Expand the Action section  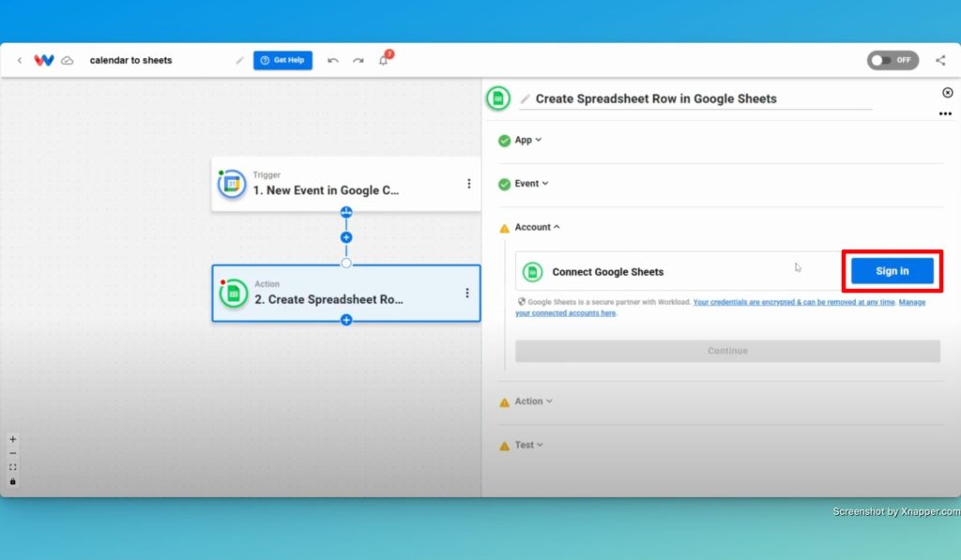point(533,401)
